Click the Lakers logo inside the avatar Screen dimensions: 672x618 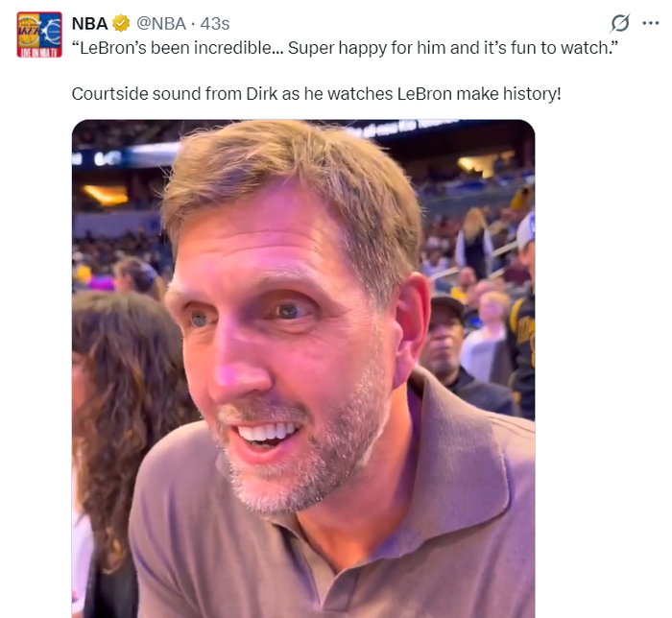tap(30, 32)
